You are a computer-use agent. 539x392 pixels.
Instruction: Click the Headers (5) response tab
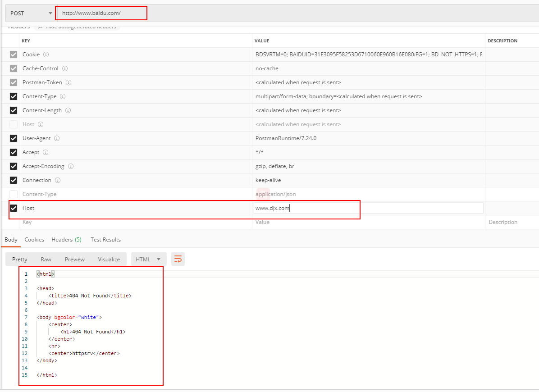click(x=66, y=240)
